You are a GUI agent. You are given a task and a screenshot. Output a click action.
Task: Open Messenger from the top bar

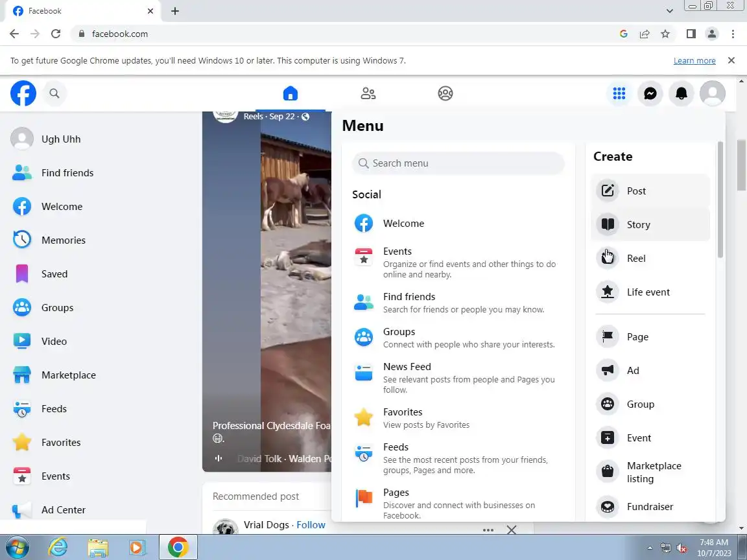[650, 93]
